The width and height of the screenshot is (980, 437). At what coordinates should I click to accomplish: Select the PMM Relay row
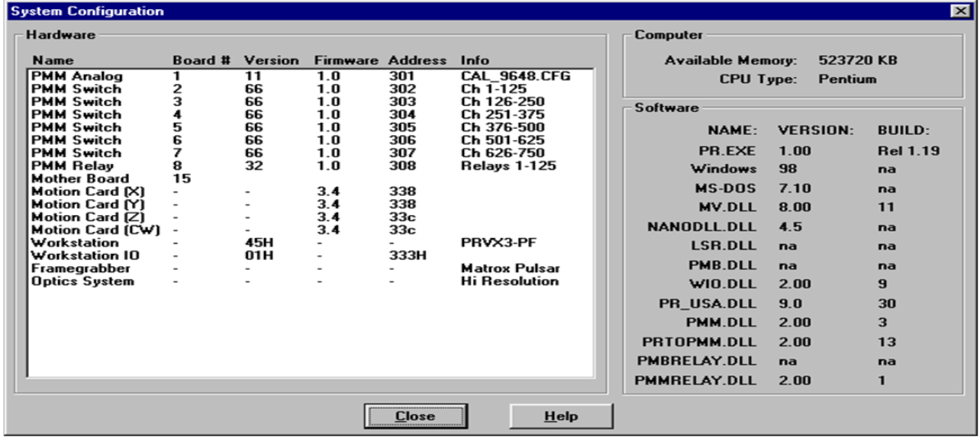pyautogui.click(x=311, y=165)
